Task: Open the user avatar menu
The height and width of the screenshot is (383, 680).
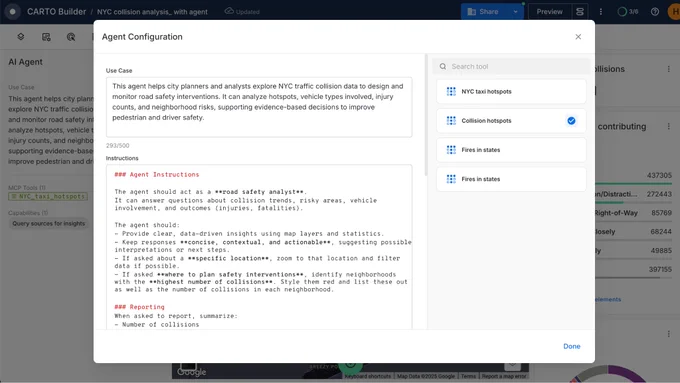Action: pyautogui.click(x=674, y=12)
